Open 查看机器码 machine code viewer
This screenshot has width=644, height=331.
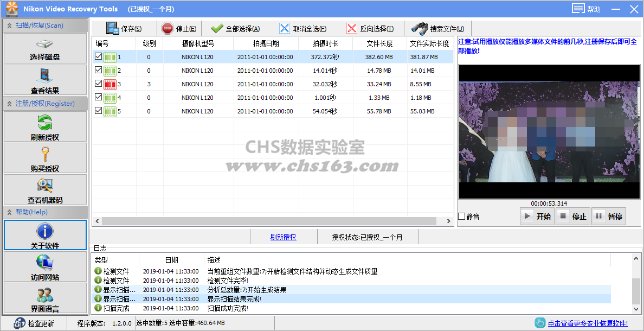coord(45,190)
